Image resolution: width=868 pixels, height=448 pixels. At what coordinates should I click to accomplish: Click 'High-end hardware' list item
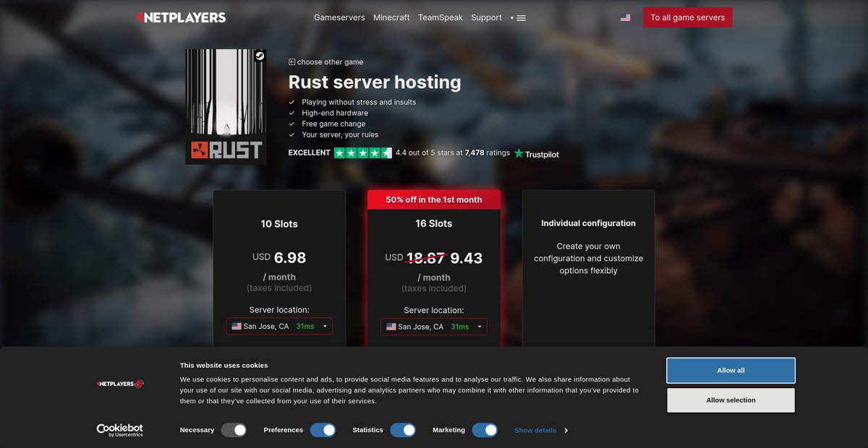(335, 113)
